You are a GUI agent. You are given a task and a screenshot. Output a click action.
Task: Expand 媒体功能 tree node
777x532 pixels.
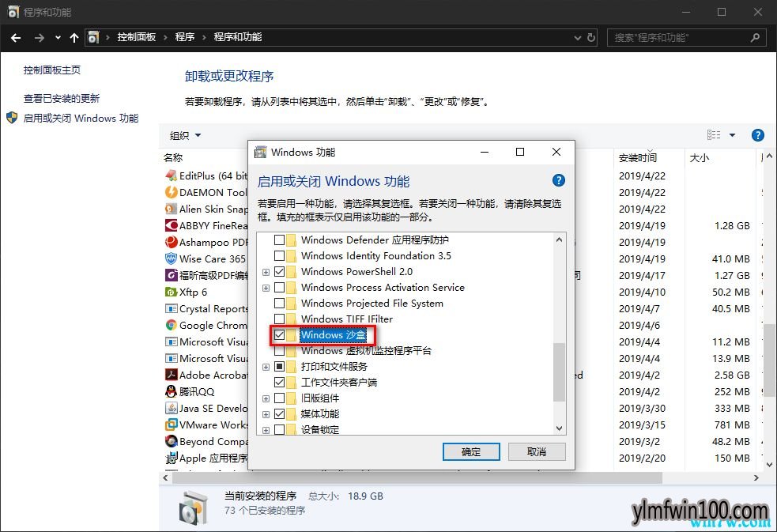coord(266,414)
